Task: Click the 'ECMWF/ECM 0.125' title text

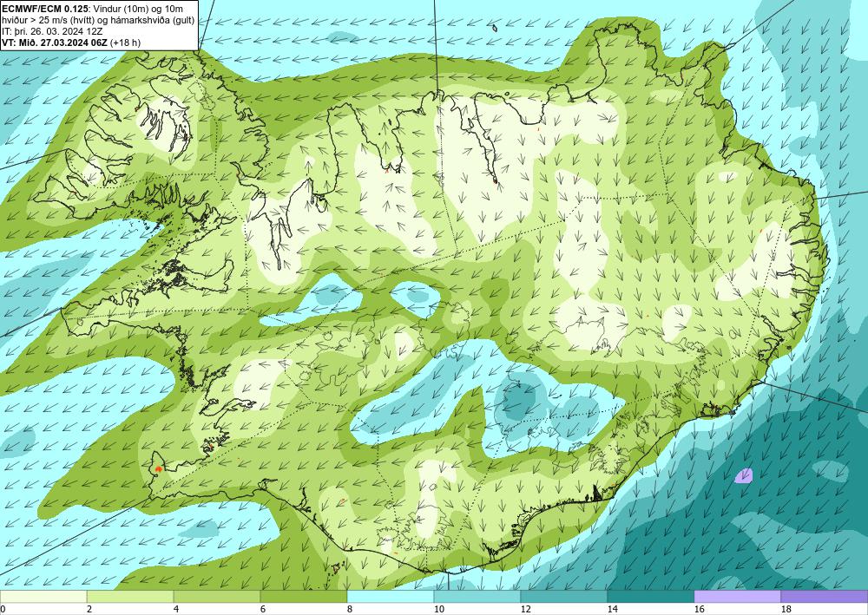Action: (44, 9)
